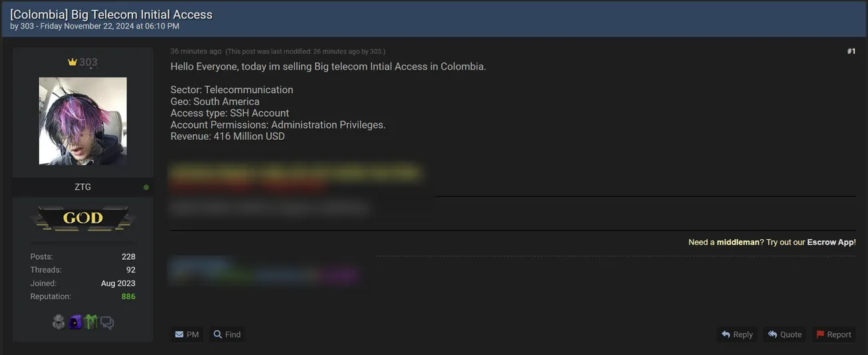Image resolution: width=868 pixels, height=355 pixels.
Task: Open the #1 post permalink
Action: coord(851,51)
